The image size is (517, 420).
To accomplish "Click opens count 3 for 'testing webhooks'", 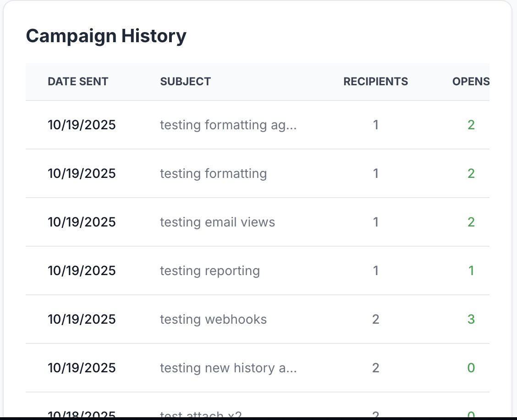I will (471, 320).
